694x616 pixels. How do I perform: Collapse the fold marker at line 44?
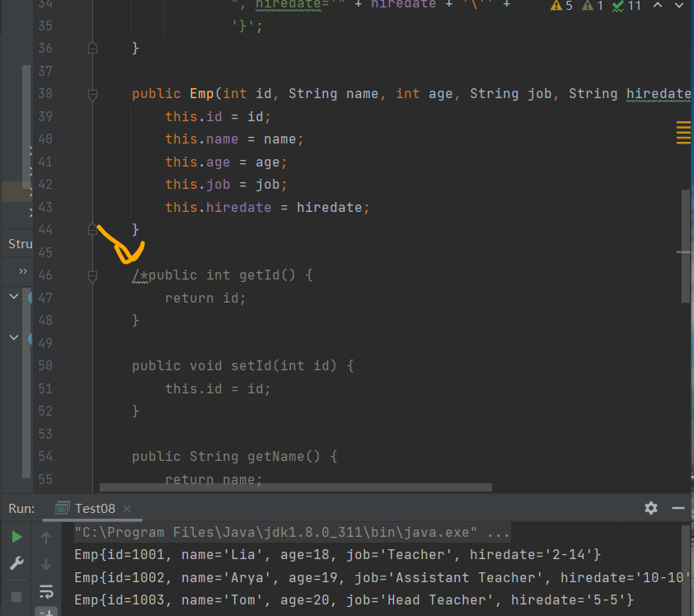coord(92,229)
